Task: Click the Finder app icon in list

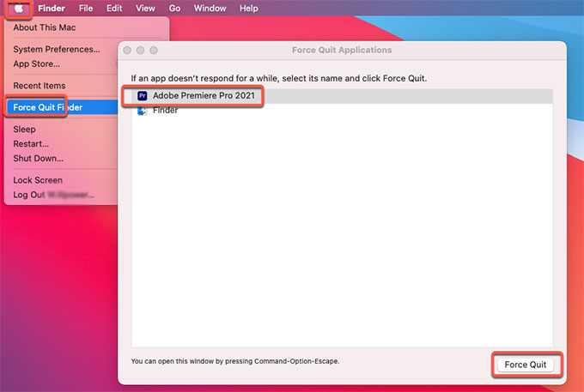Action: pos(142,111)
